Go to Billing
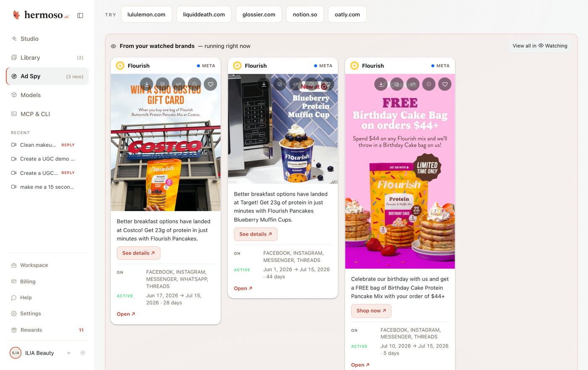Screen dimensions: 588x370 coord(47,282)
